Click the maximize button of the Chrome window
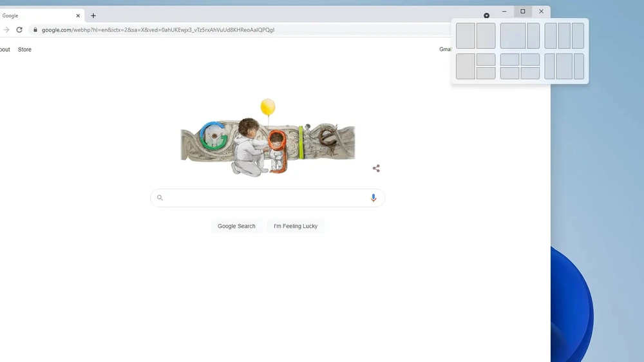This screenshot has width=644, height=362. tap(523, 12)
